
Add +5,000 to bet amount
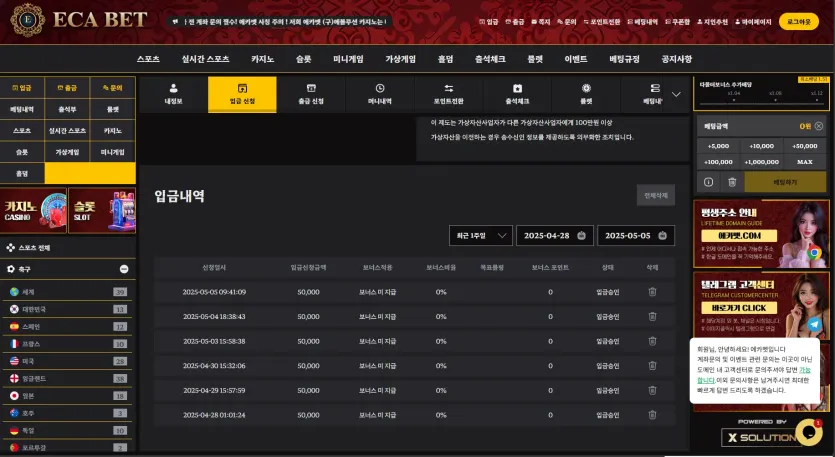click(x=718, y=146)
